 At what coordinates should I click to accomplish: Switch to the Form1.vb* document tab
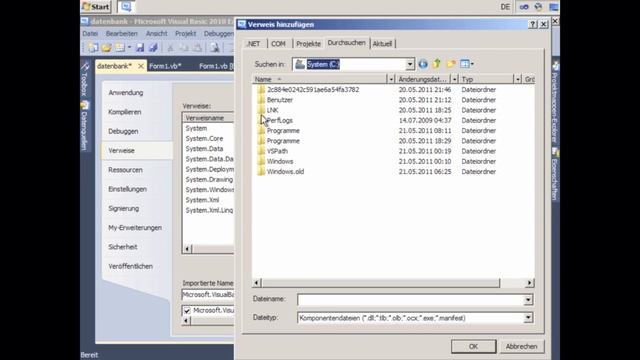[x=165, y=66]
